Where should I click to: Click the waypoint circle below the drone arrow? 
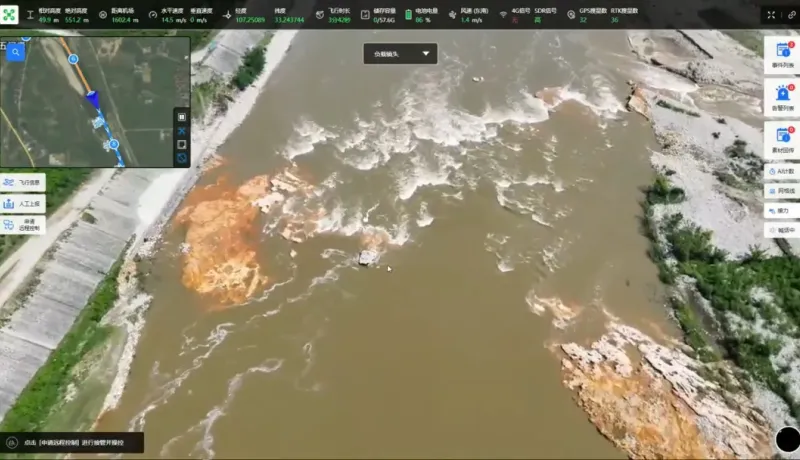tap(114, 144)
